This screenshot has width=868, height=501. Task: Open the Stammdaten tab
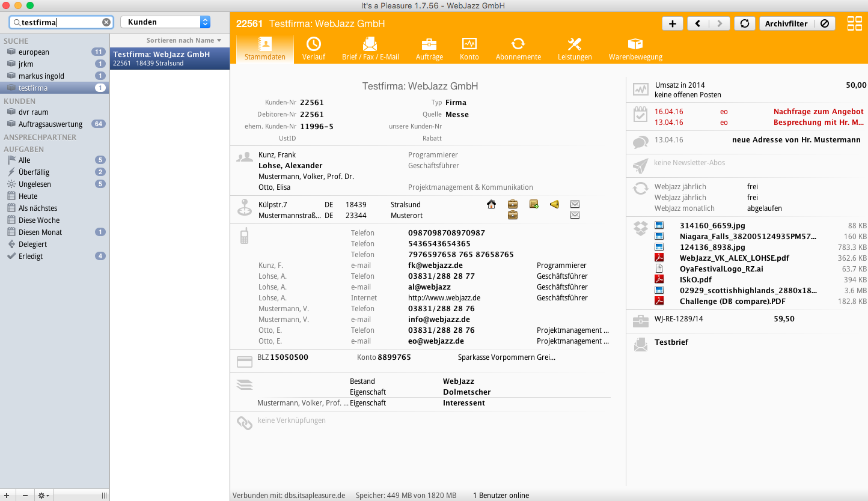[265, 49]
